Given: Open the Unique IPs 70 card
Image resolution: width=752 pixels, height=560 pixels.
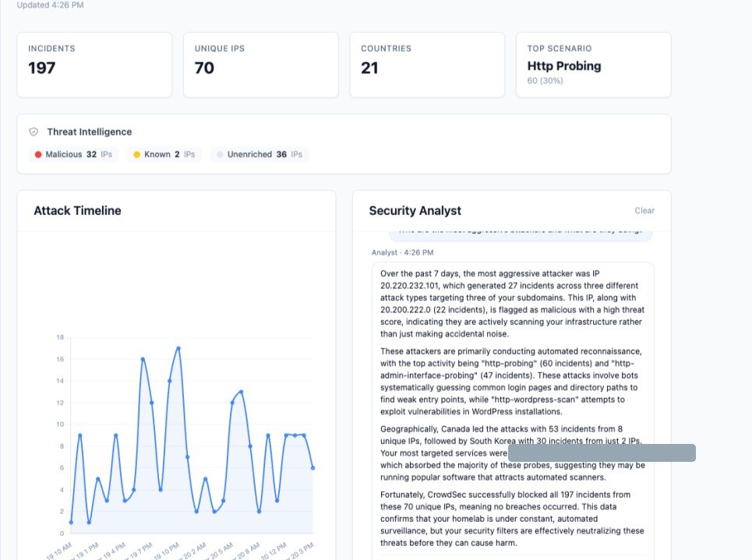Looking at the screenshot, I should coord(261,65).
